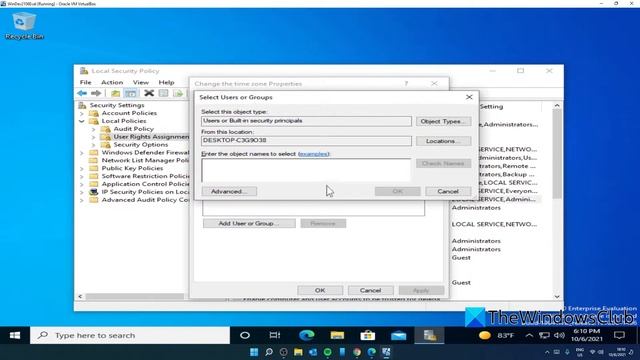This screenshot has height=360, width=640.
Task: Expand the IP Security Policies node
Action: pos(82,192)
